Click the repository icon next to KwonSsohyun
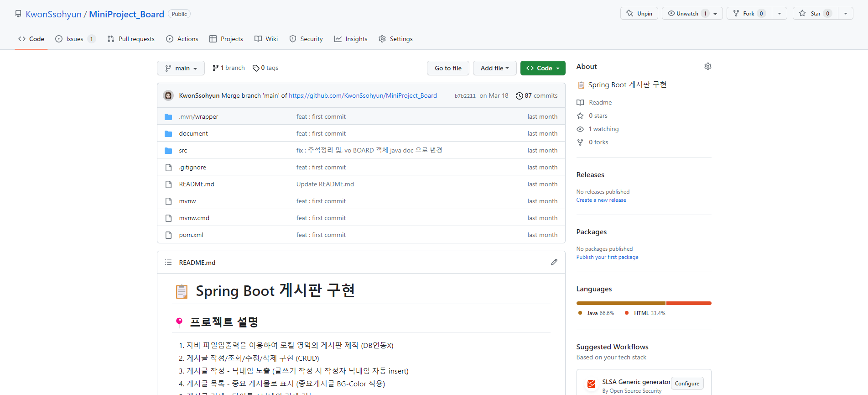The height and width of the screenshot is (395, 868). (18, 14)
